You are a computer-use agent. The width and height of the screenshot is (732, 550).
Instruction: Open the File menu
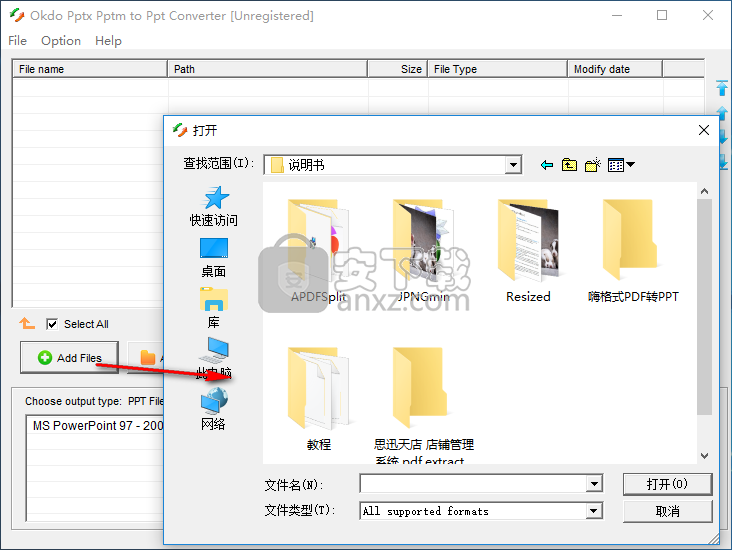pos(17,41)
